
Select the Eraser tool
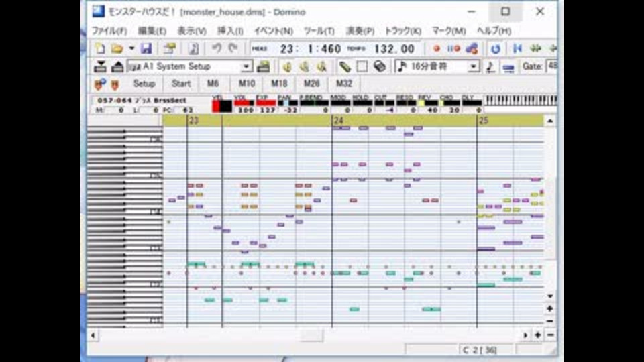[x=380, y=66]
